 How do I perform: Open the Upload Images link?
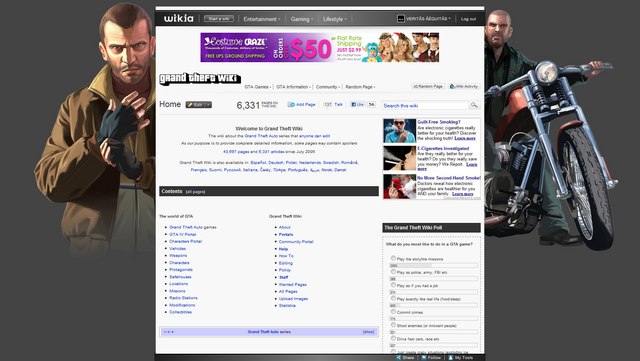click(293, 299)
